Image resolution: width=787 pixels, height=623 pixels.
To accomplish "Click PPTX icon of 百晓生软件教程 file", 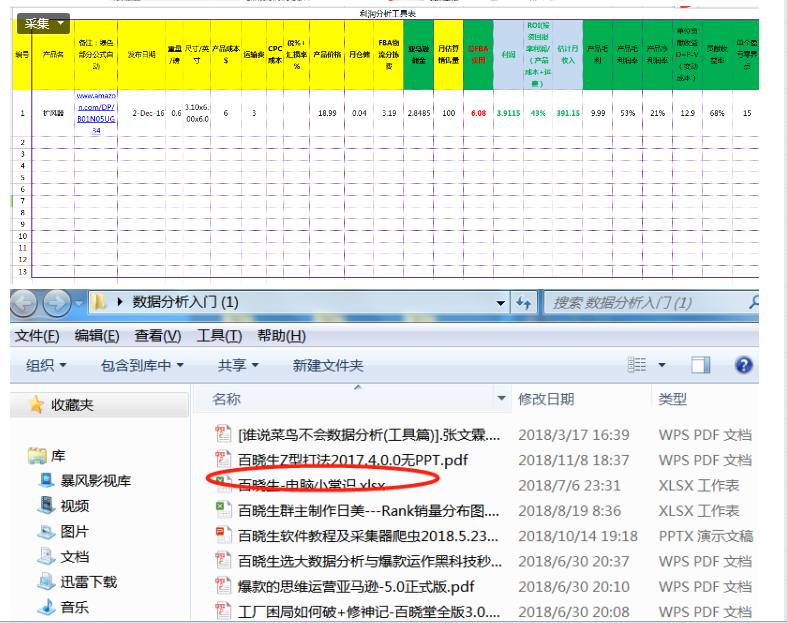I will pyautogui.click(x=223, y=535).
